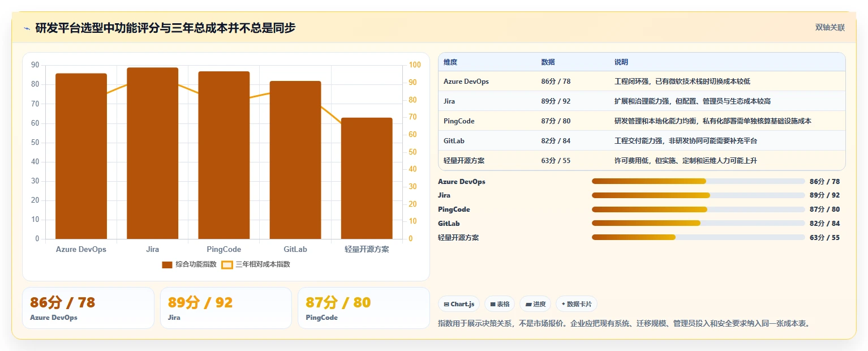Click the PingCode bar in chart
Screen dimensions: 868x351
click(224, 155)
